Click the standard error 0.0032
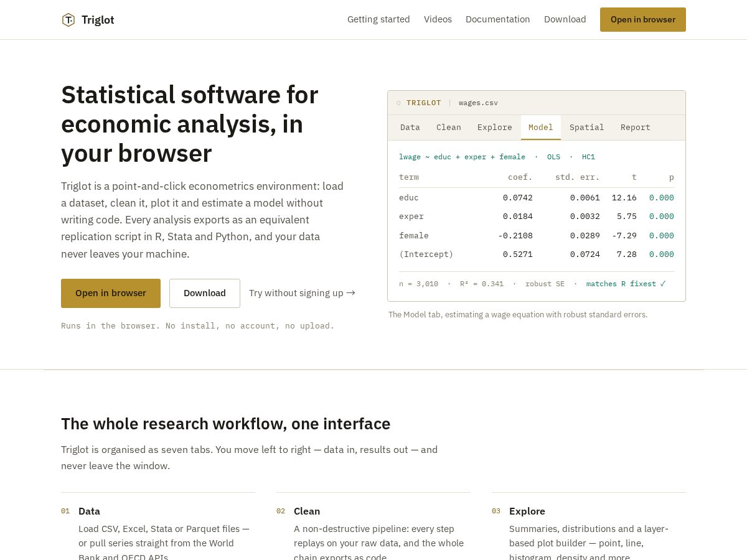Image resolution: width=747 pixels, height=560 pixels. click(x=585, y=217)
